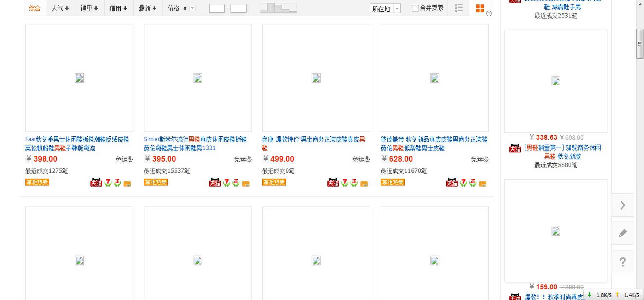Click the 最近成交15537笔 text
644x300 pixels.
(x=167, y=171)
